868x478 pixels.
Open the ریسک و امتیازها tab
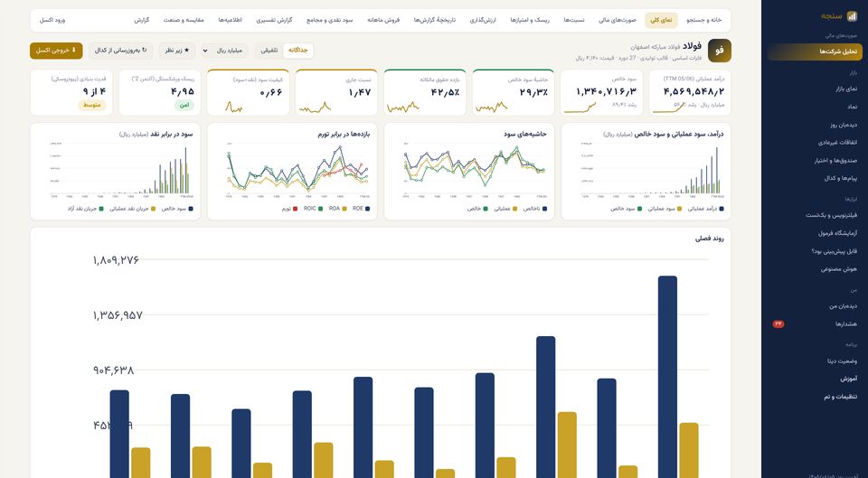530,20
